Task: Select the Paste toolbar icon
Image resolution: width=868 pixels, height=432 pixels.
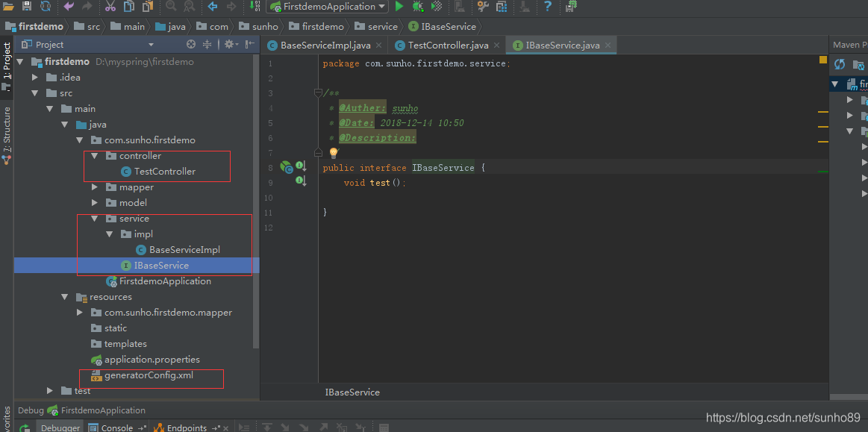Action: [146, 7]
